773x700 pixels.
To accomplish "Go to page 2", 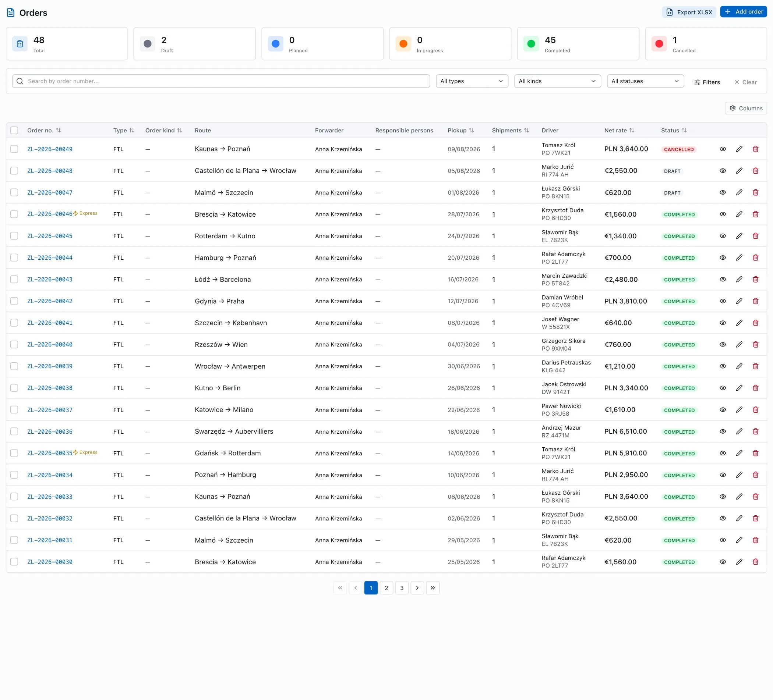I will click(386, 588).
